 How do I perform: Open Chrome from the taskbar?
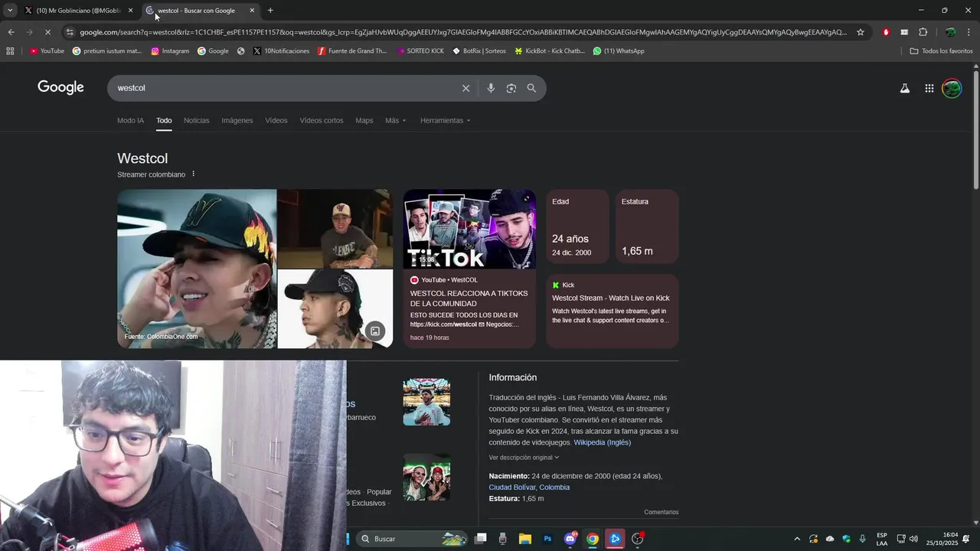pos(593,539)
